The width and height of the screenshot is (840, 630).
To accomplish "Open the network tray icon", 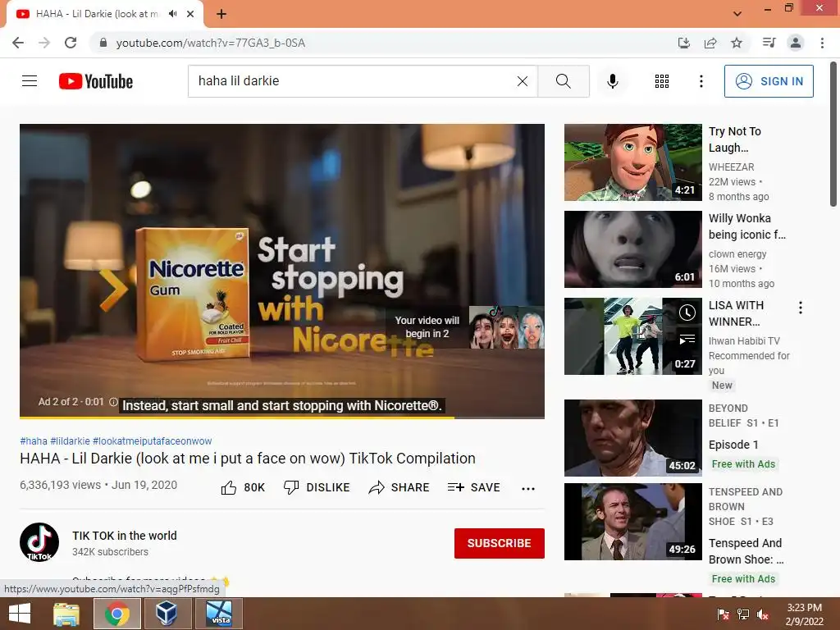I will (x=743, y=614).
